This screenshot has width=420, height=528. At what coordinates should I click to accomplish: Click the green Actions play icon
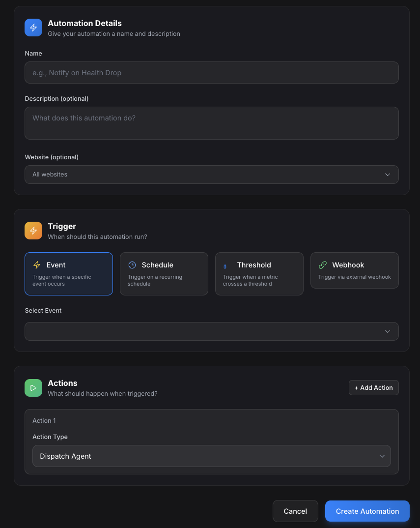pos(33,387)
